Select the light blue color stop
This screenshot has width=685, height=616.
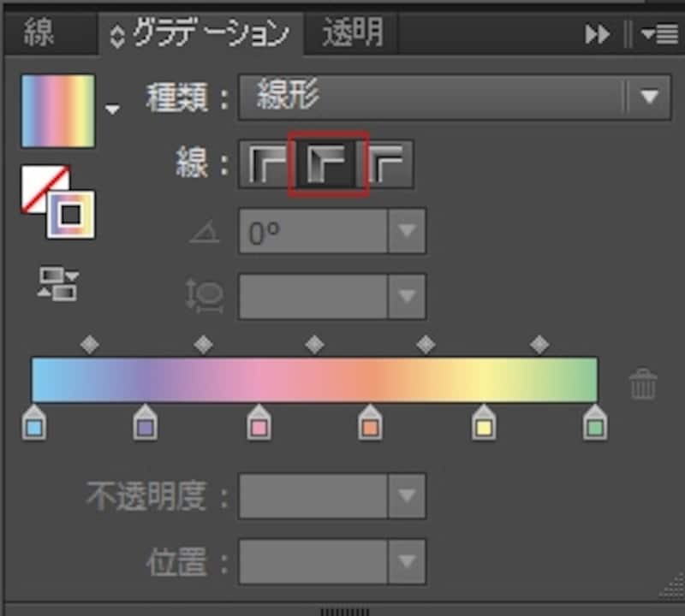(x=34, y=423)
